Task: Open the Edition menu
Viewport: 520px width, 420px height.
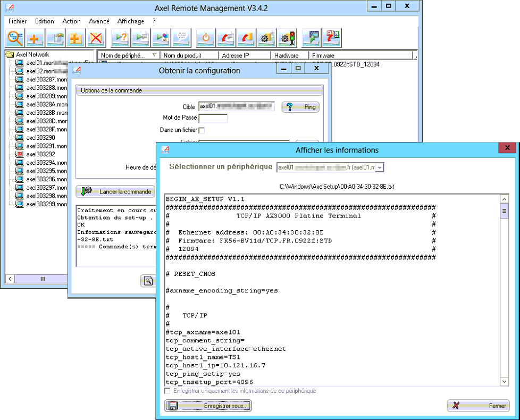Action: click(45, 21)
